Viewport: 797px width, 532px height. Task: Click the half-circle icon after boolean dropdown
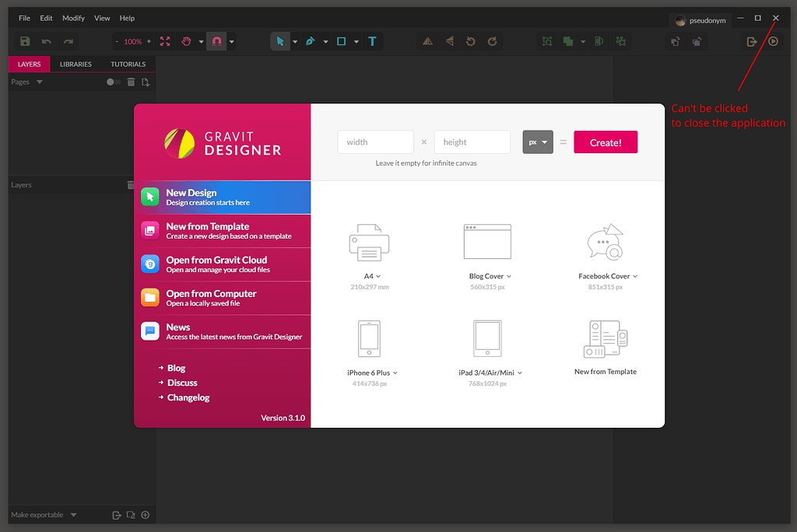[599, 41]
